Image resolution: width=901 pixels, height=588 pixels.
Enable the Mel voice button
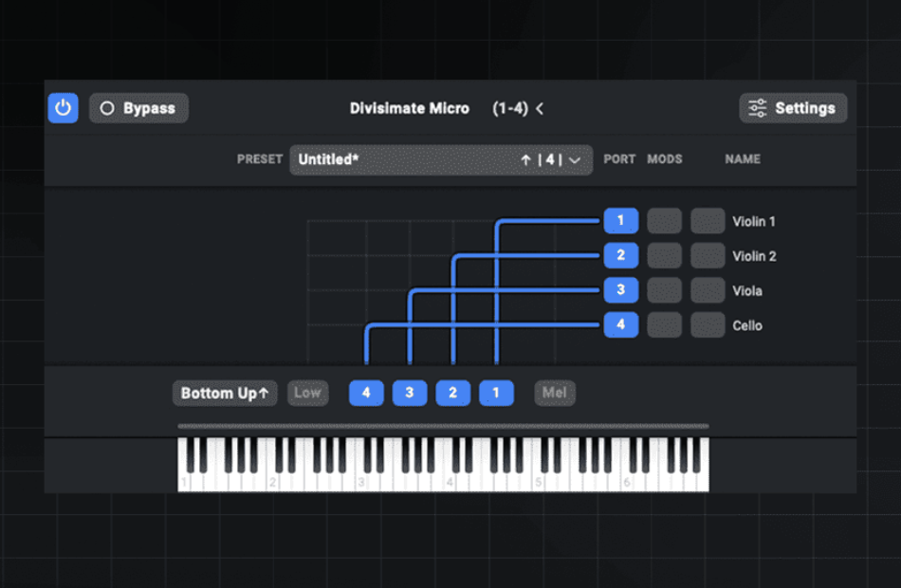click(x=555, y=394)
